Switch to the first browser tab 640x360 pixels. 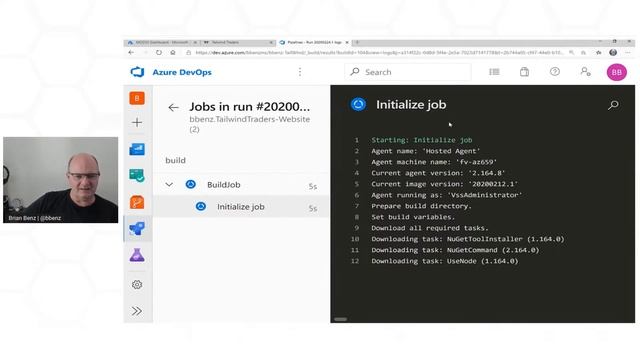[x=162, y=42]
